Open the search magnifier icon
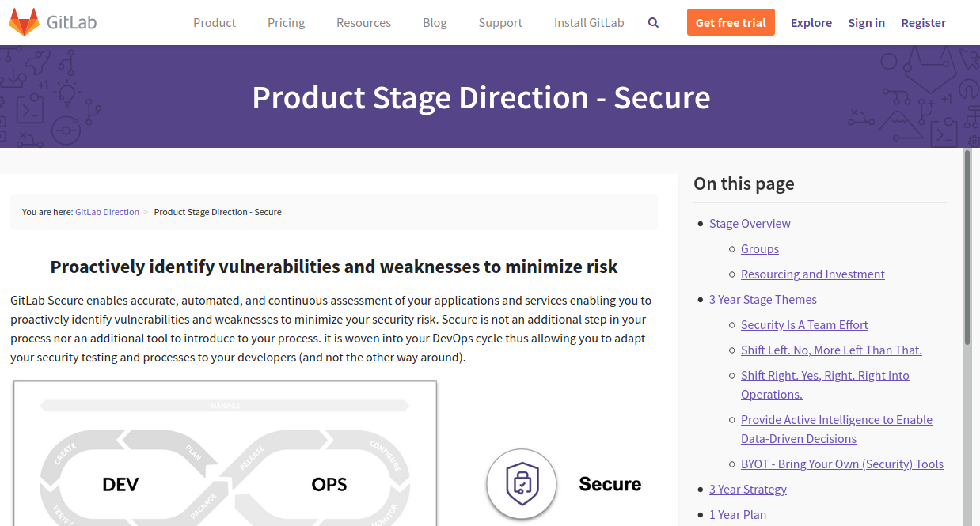 653,23
